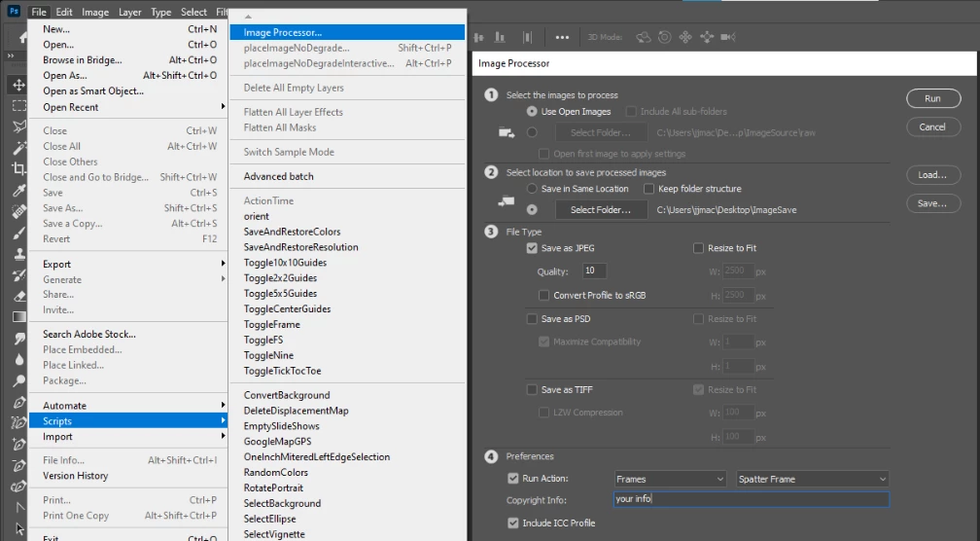The width and height of the screenshot is (980, 541).
Task: Choose the RotatePortrait script
Action: tap(347, 487)
